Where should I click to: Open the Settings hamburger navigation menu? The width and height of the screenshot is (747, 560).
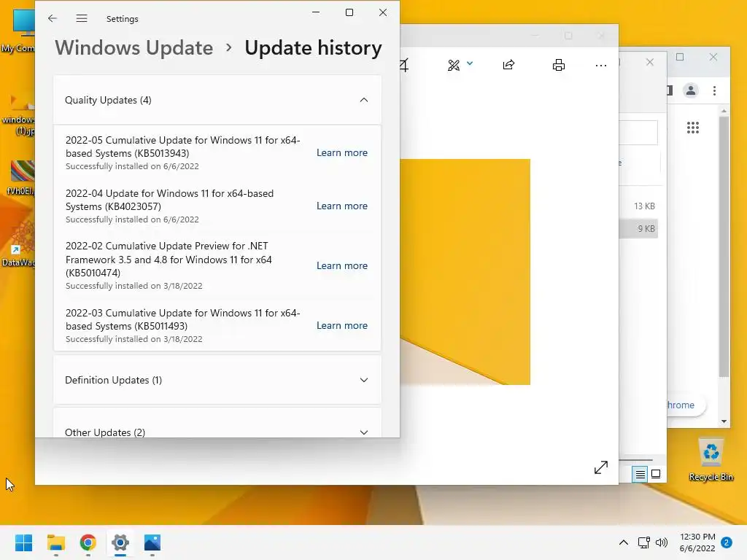[82, 18]
